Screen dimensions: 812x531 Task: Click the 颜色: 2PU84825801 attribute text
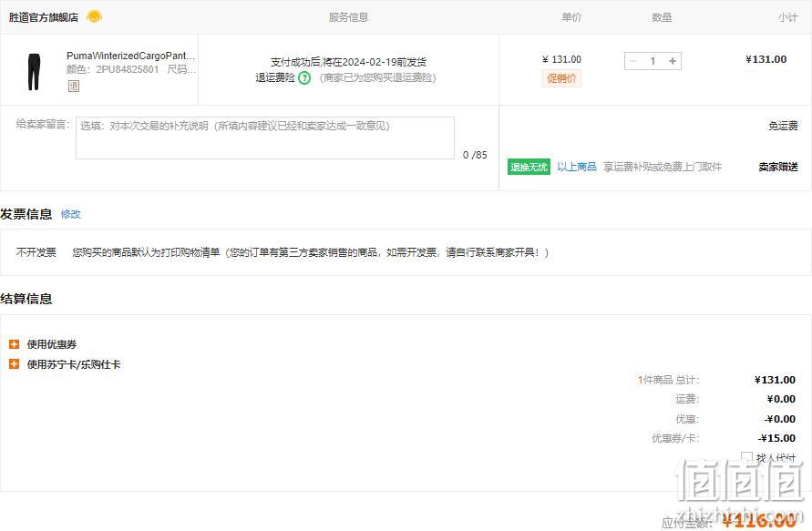pos(112,69)
